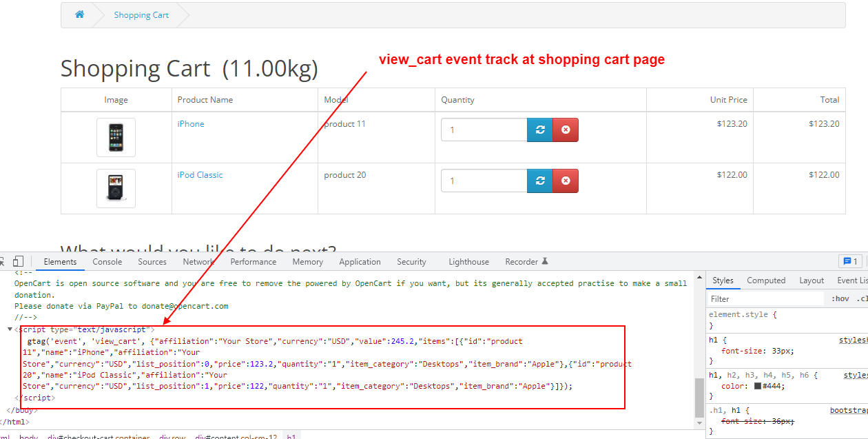
Task: Open the Recorder tab
Action: click(x=526, y=262)
